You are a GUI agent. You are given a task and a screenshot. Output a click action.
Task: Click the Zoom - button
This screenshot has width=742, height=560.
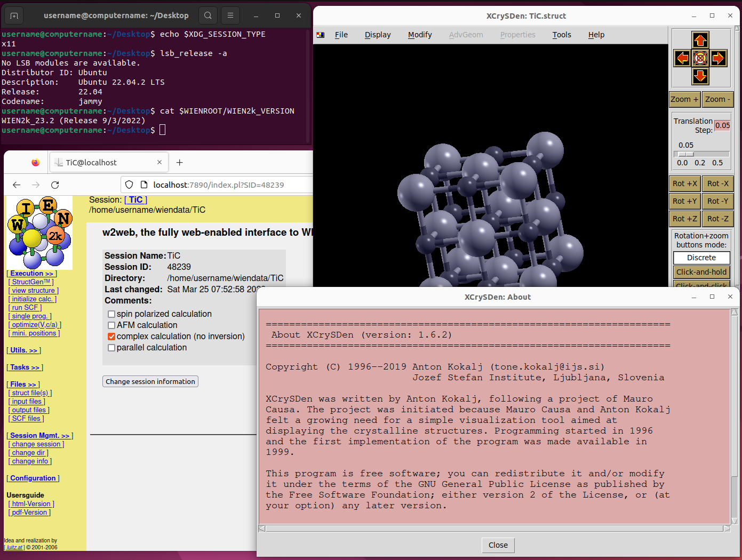tap(718, 99)
